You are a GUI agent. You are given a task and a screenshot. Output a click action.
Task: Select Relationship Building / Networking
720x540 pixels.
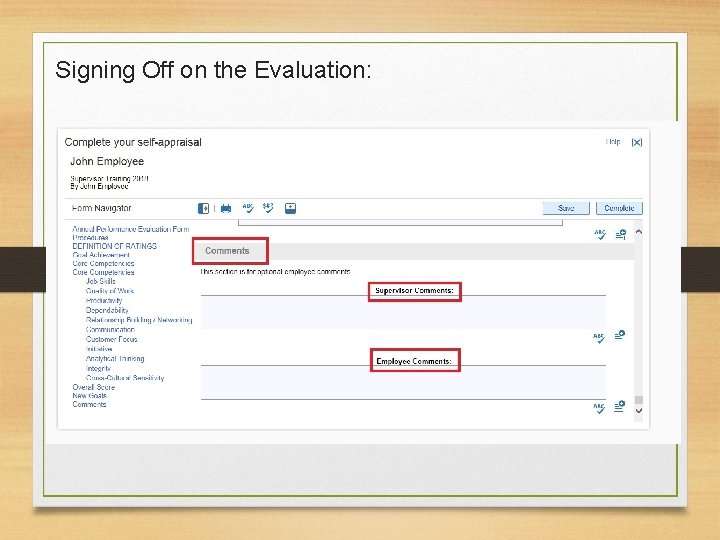click(x=139, y=320)
